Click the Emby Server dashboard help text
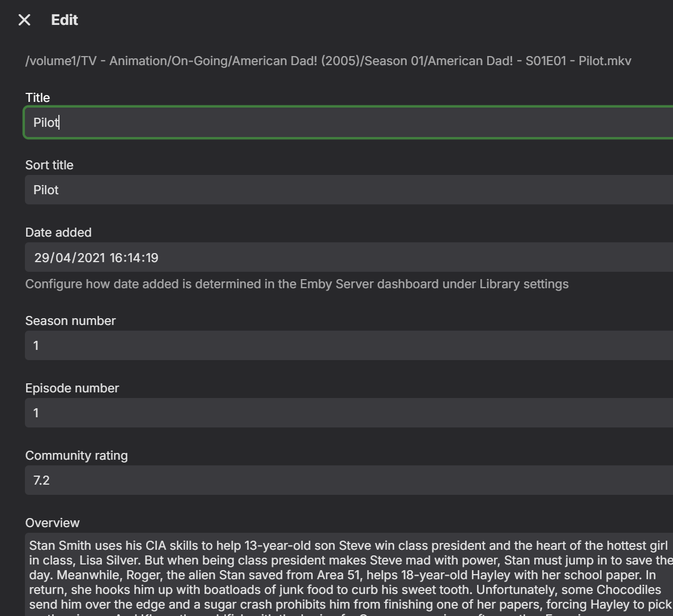Image resolution: width=673 pixels, height=616 pixels. 297,284
